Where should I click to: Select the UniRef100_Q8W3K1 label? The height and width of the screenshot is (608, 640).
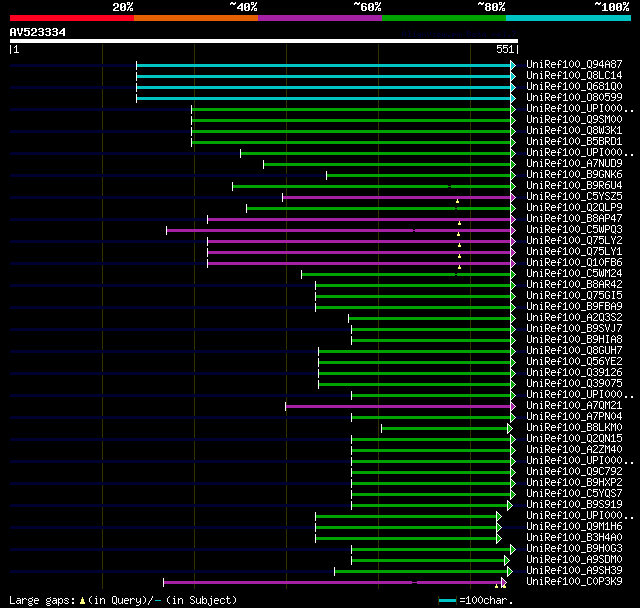574,130
